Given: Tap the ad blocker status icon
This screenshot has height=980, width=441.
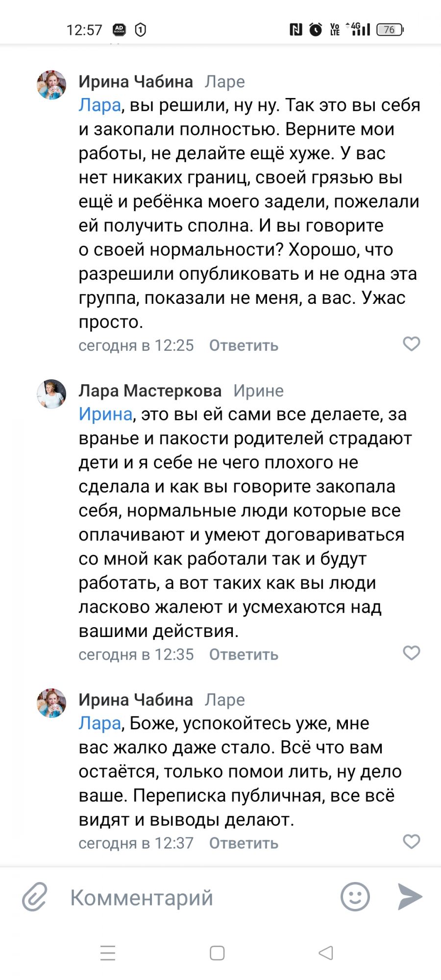Looking at the screenshot, I should click(x=119, y=30).
